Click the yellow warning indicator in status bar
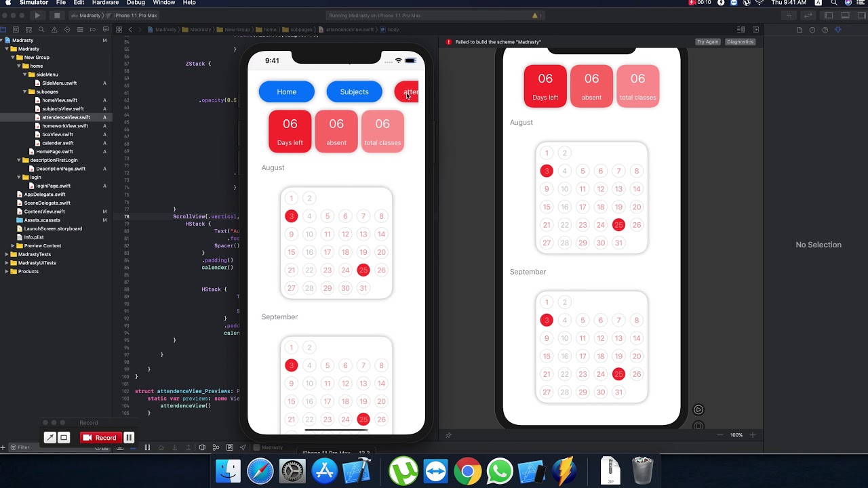The image size is (868, 488). click(535, 15)
